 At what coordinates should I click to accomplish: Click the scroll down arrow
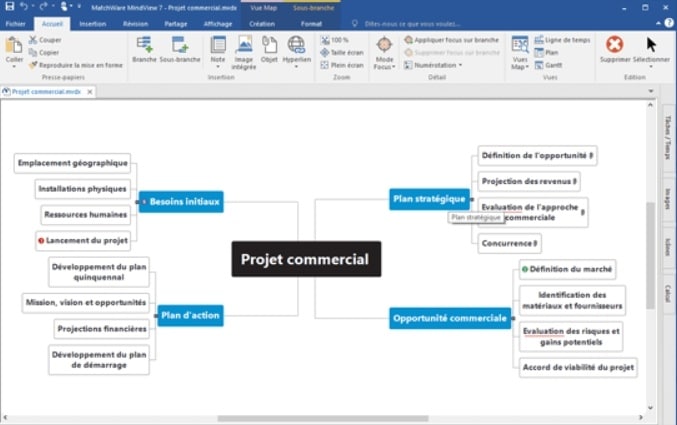coord(650,407)
